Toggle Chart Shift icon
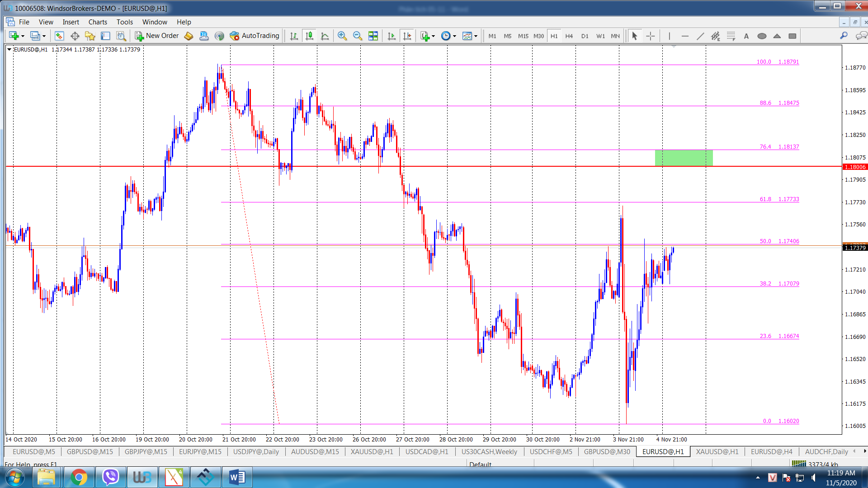The image size is (868, 488). (x=407, y=36)
